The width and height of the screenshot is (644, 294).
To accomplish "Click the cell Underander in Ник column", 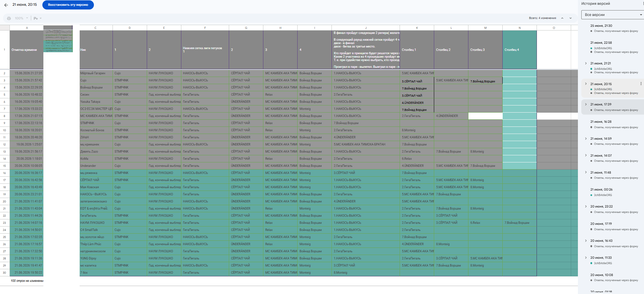I will coord(96,166).
